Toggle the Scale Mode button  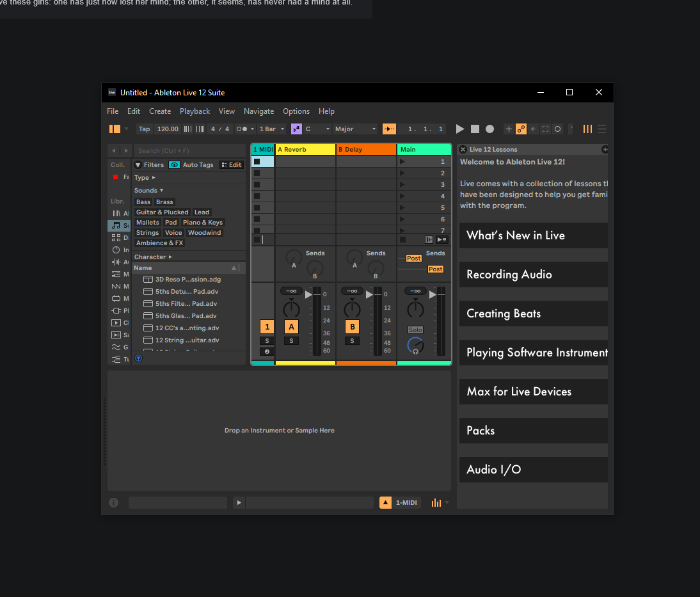(x=296, y=129)
